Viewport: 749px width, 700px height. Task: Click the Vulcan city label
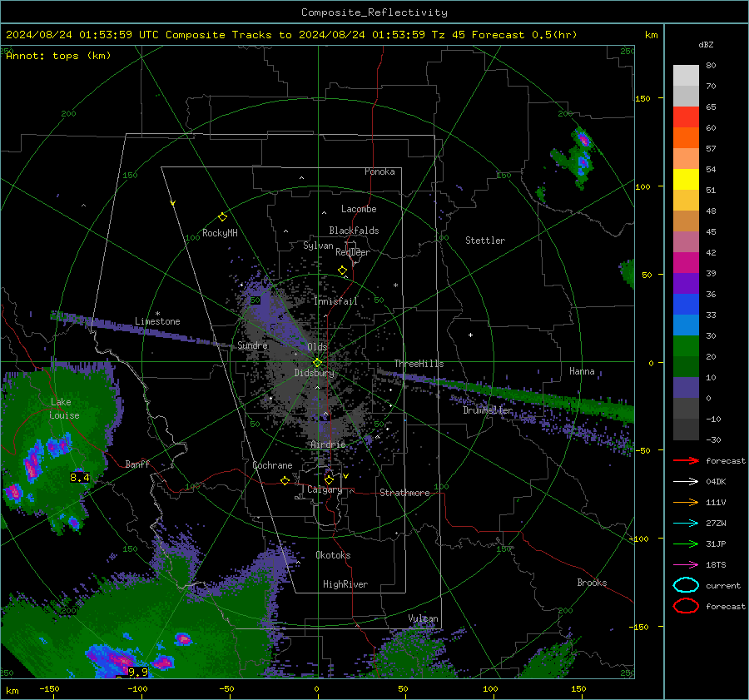424,618
